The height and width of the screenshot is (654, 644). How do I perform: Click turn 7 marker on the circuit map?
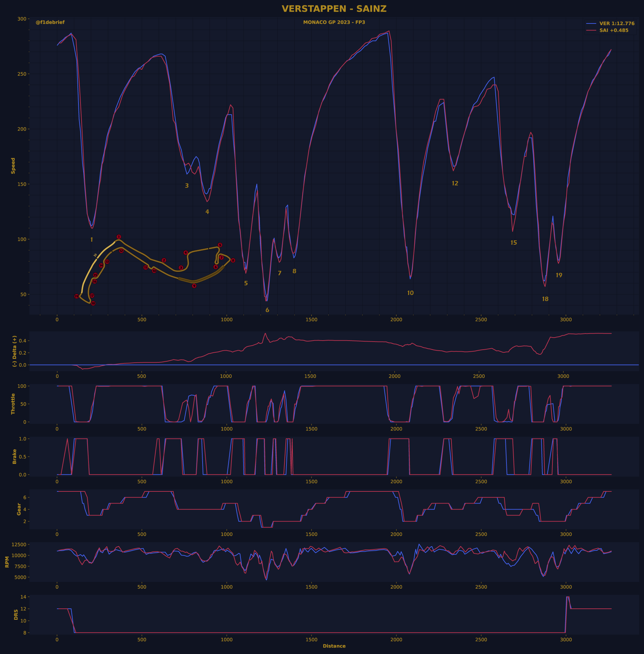click(x=222, y=257)
